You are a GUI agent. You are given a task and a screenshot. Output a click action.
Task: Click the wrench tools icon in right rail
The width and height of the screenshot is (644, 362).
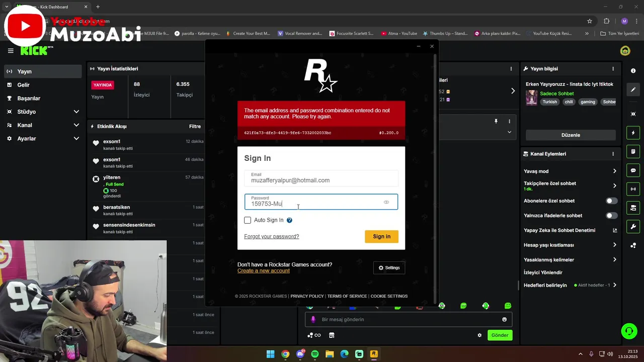point(633,226)
